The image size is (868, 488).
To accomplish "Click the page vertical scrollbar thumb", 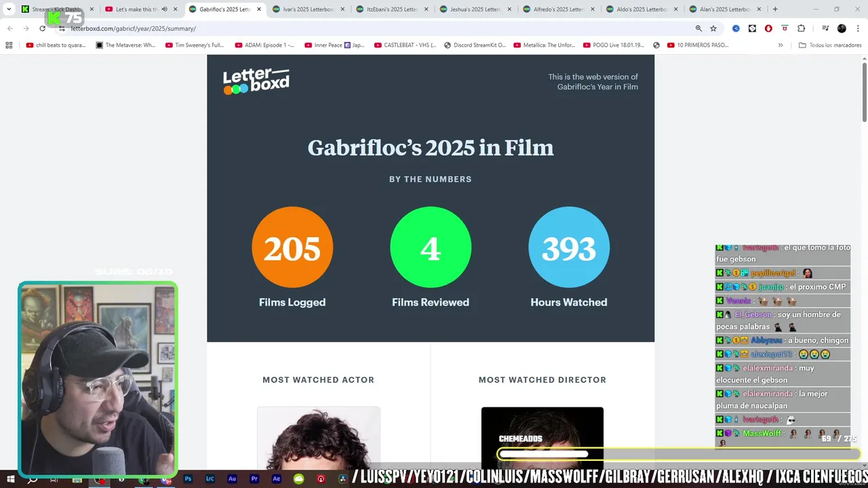I will click(865, 92).
